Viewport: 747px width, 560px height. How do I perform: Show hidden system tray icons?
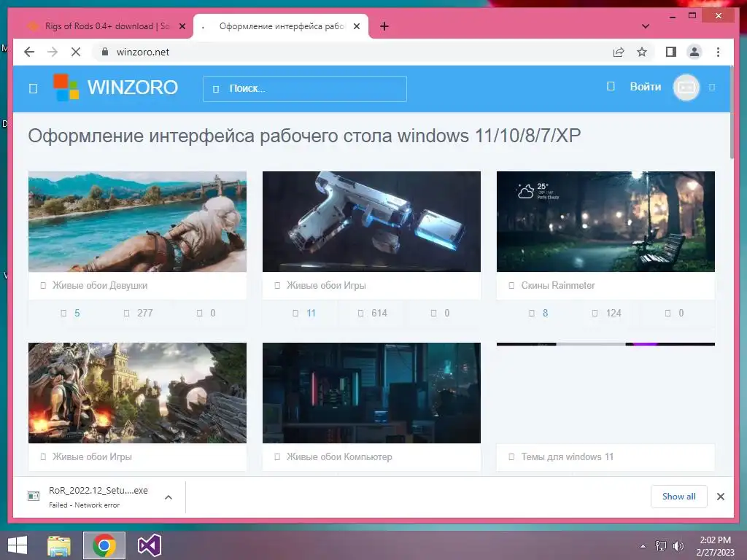[643, 546]
